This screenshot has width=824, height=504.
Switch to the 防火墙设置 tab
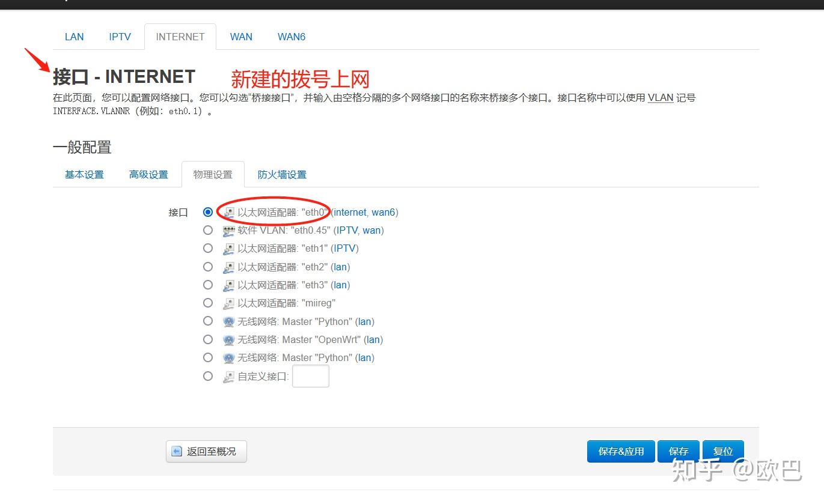point(281,174)
